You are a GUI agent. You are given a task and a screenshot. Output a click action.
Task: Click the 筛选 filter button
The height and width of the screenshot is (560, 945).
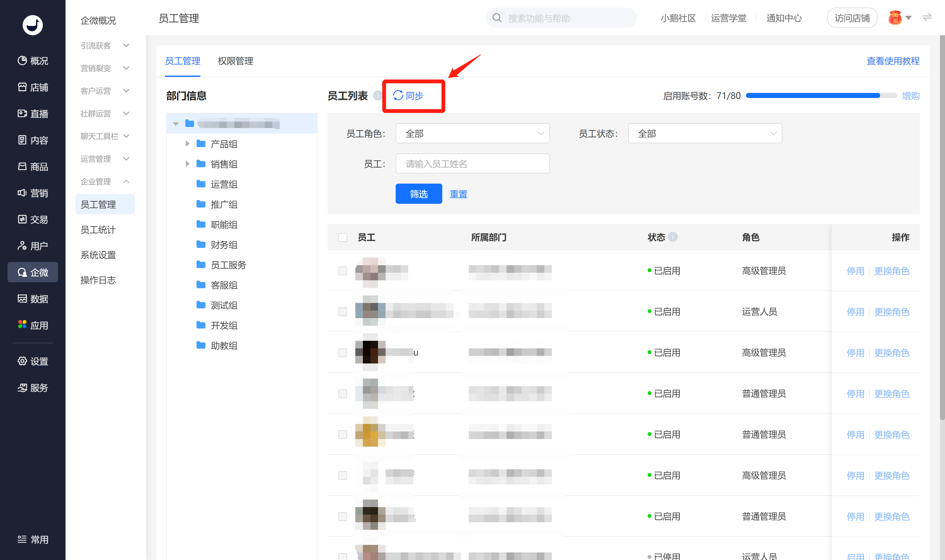(x=419, y=194)
